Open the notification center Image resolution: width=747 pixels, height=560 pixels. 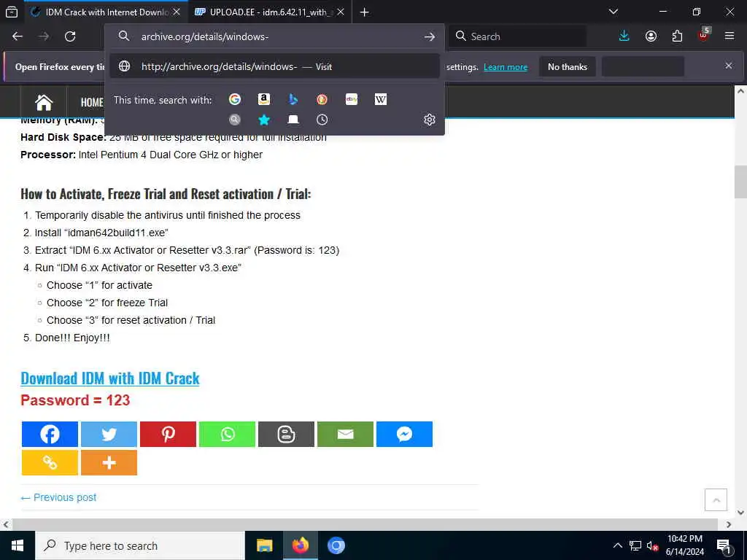coord(724,546)
